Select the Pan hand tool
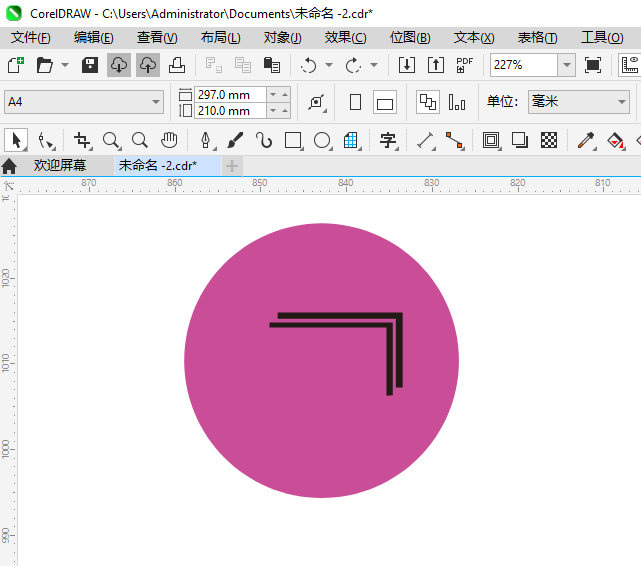The height and width of the screenshot is (566, 641). click(169, 141)
